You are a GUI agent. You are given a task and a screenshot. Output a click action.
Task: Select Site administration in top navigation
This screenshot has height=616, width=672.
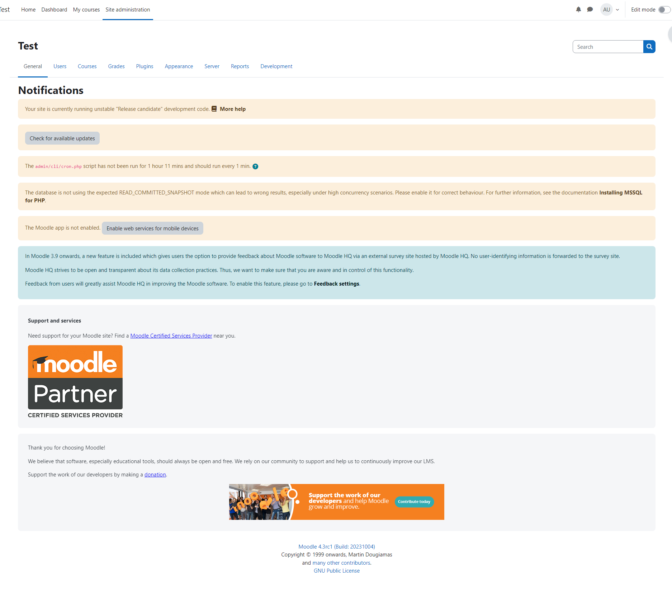[128, 10]
